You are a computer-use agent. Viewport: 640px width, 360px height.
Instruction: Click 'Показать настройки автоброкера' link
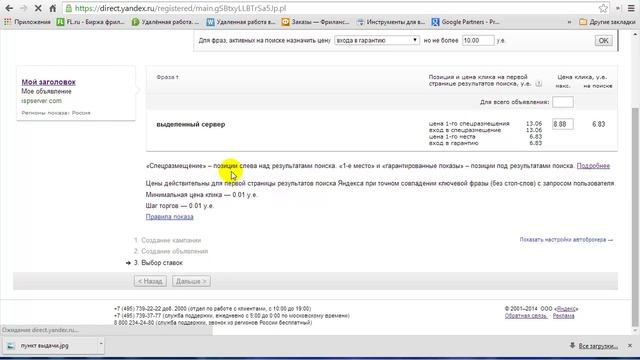pyautogui.click(x=566, y=240)
